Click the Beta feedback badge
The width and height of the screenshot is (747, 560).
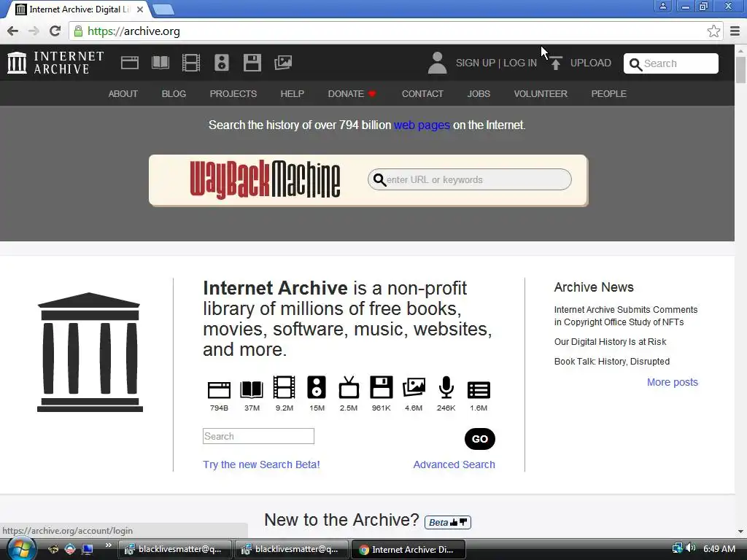(x=448, y=522)
